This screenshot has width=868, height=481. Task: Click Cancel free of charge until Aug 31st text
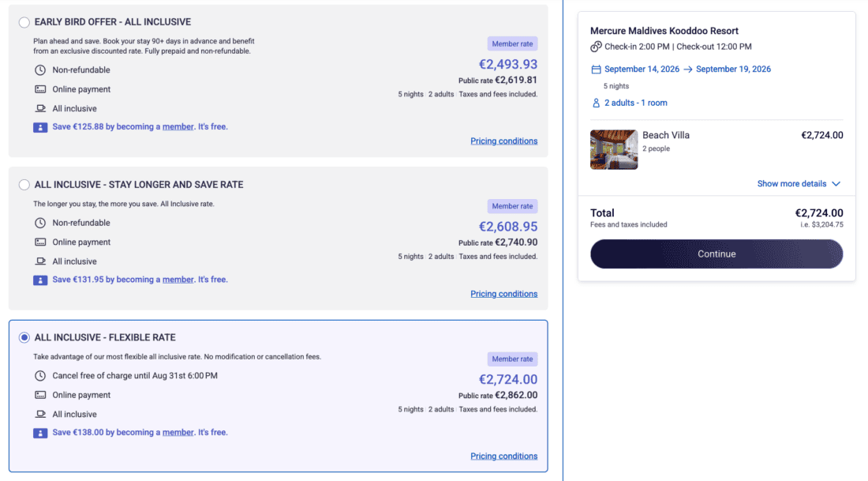pyautogui.click(x=134, y=376)
